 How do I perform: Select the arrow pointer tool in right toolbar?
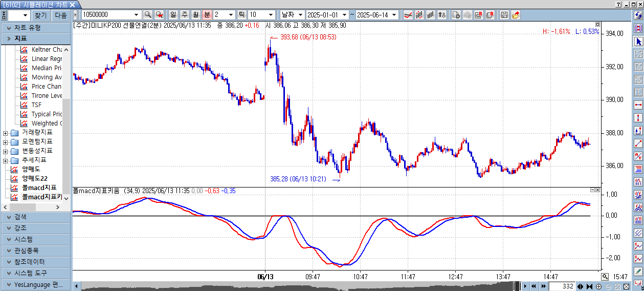638,41
